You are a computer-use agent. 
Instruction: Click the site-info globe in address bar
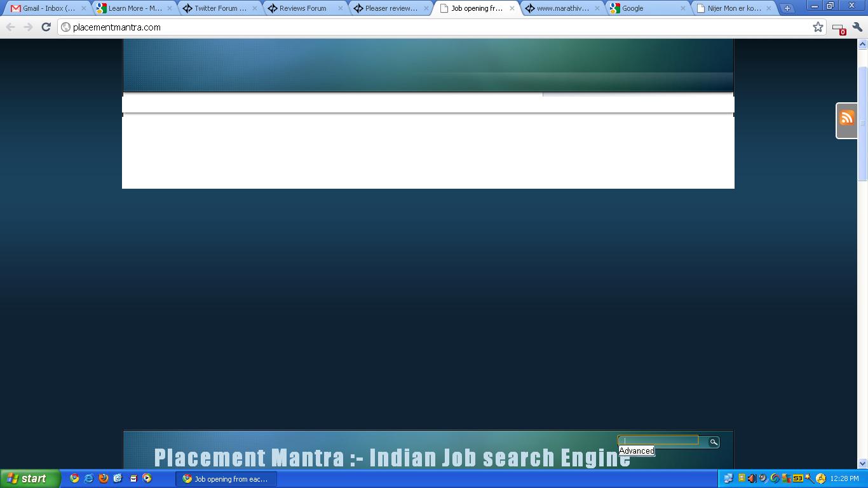tap(65, 27)
